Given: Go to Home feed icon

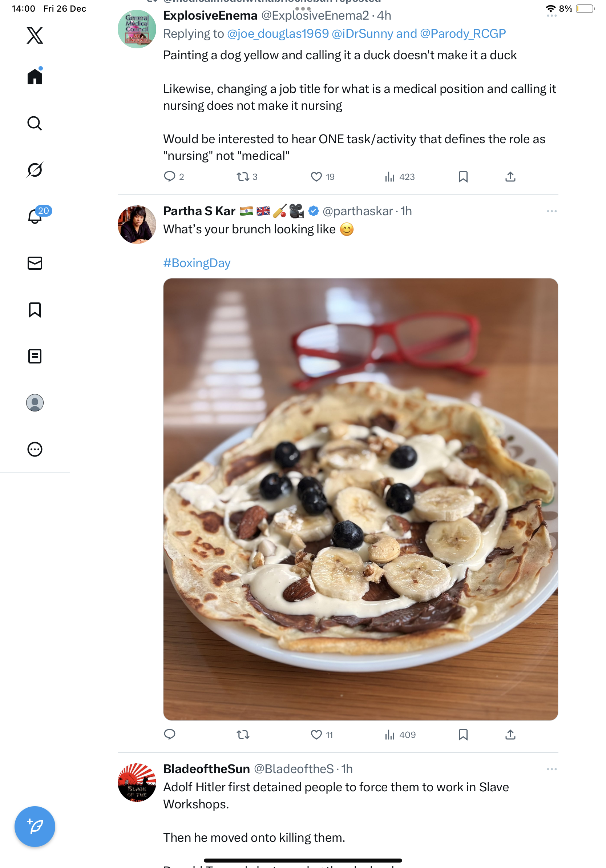Looking at the screenshot, I should 35,77.
